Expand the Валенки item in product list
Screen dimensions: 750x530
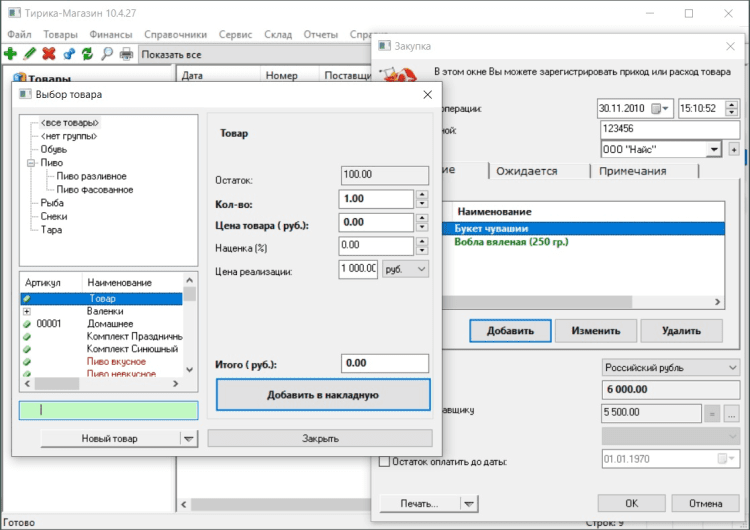click(x=26, y=312)
